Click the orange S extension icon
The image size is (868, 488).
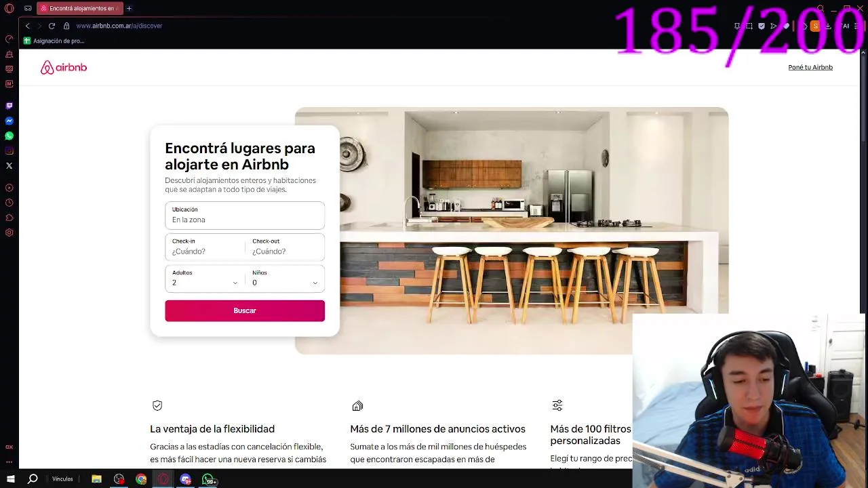point(815,26)
